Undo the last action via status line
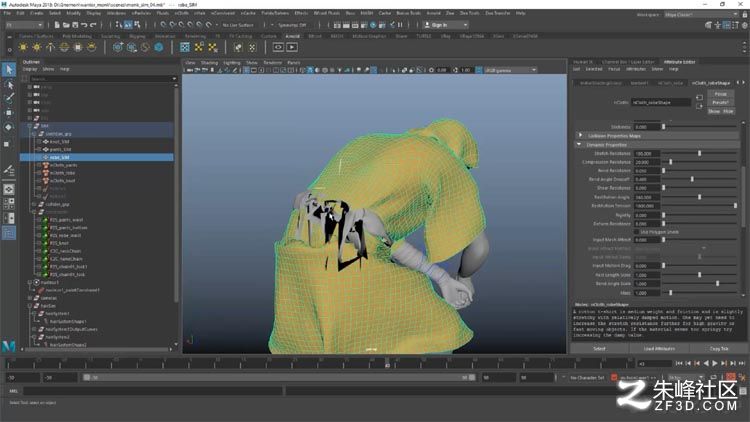The image size is (750, 422). point(84,25)
